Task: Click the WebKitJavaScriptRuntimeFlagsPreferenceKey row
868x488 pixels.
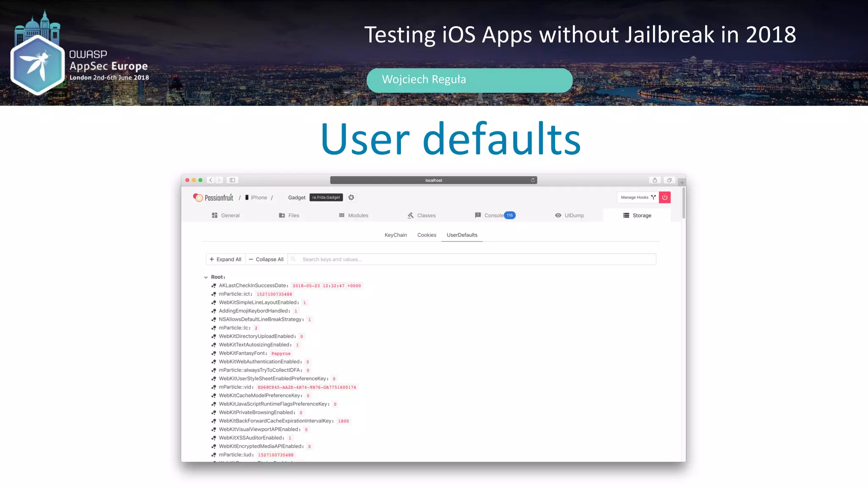Action: tap(275, 404)
